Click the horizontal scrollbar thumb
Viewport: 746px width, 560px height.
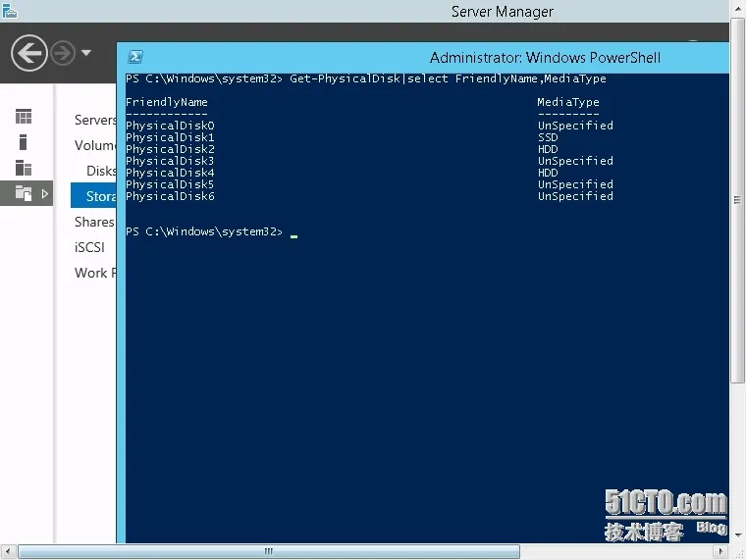pos(269,551)
